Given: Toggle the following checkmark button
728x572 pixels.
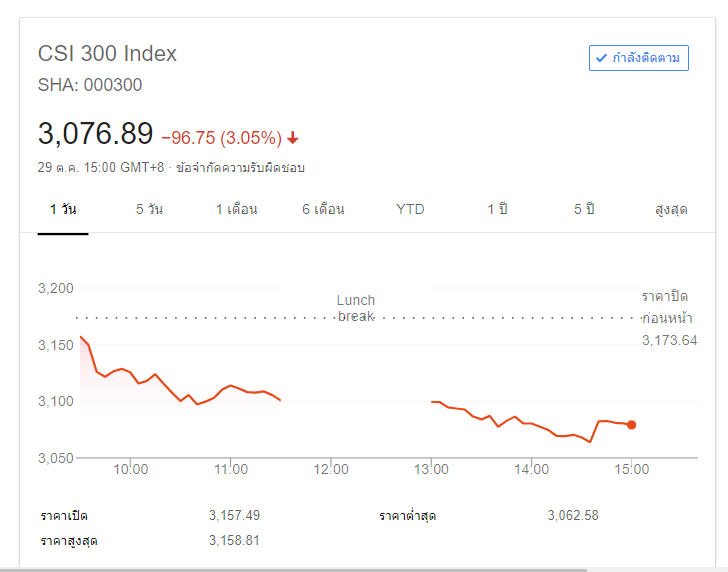Looking at the screenshot, I should click(638, 58).
